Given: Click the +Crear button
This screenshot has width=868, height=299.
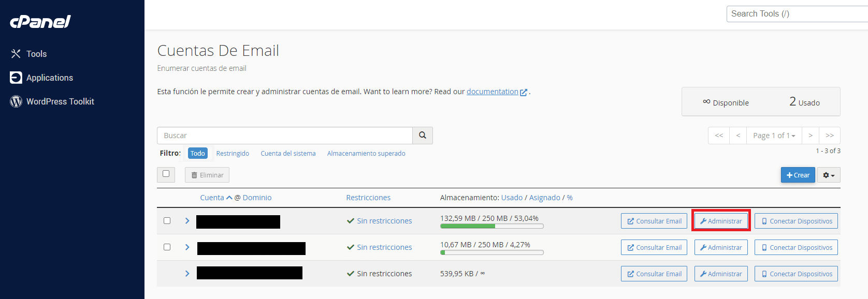Looking at the screenshot, I should (798, 175).
